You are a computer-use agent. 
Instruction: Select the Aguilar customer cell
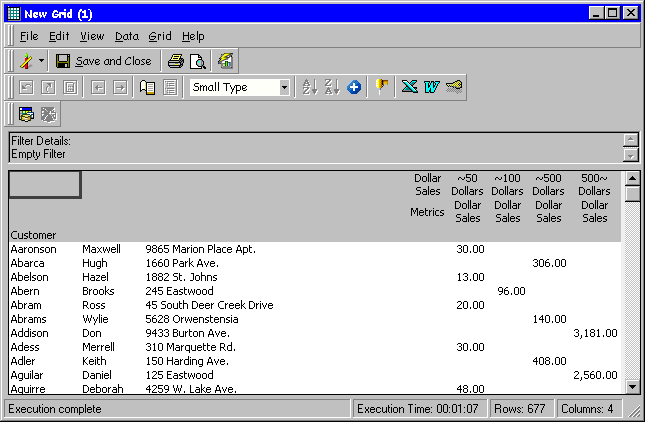coord(27,375)
